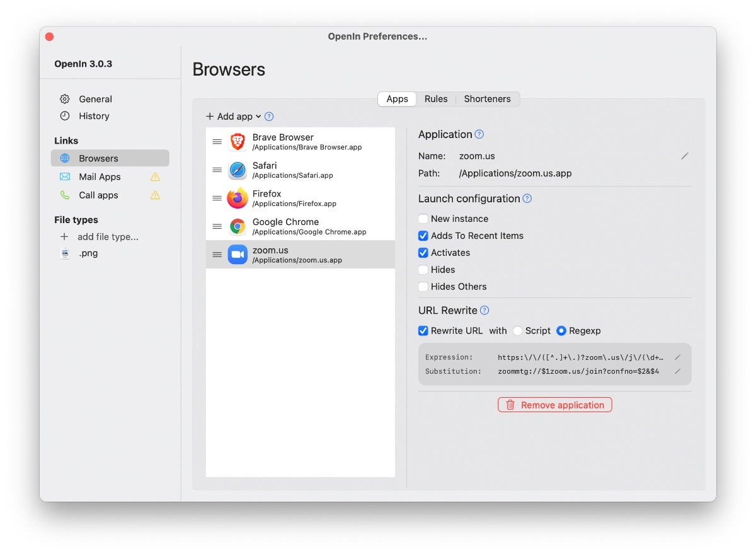The width and height of the screenshot is (756, 554).
Task: Enable the New instance checkbox
Action: point(423,219)
